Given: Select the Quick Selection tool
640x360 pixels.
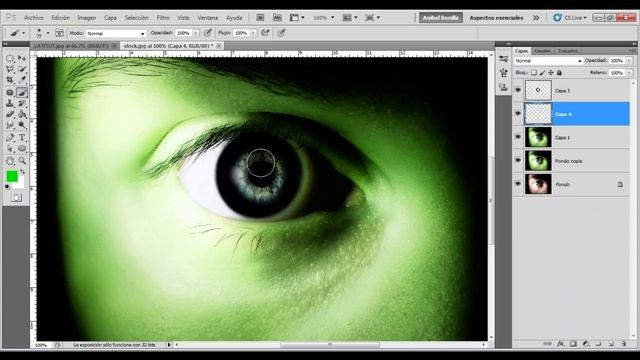Looking at the screenshot, I should point(22,70).
